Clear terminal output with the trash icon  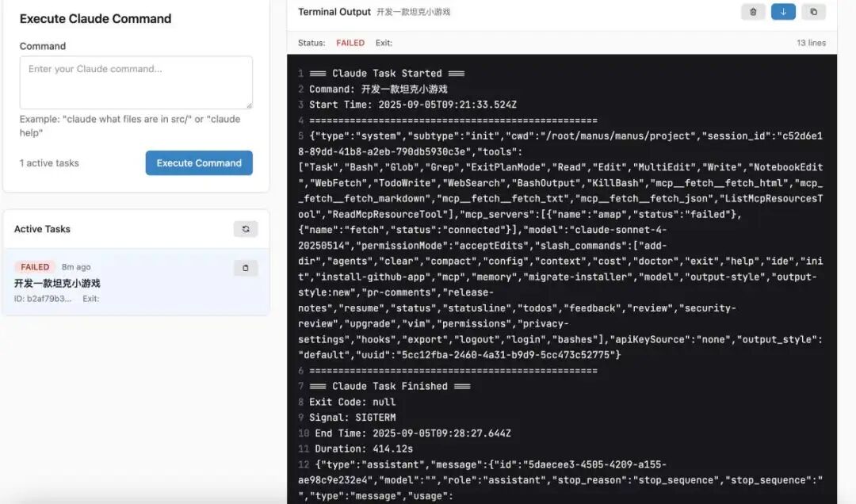point(753,12)
